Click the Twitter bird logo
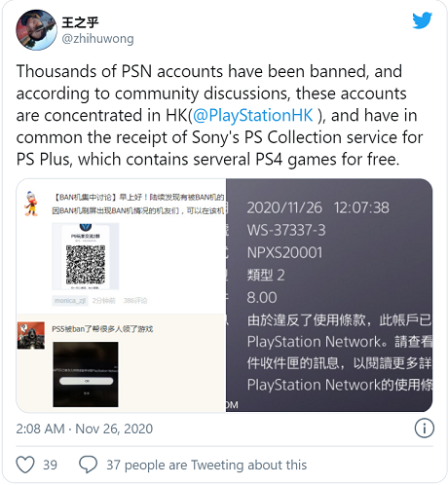 [x=422, y=20]
